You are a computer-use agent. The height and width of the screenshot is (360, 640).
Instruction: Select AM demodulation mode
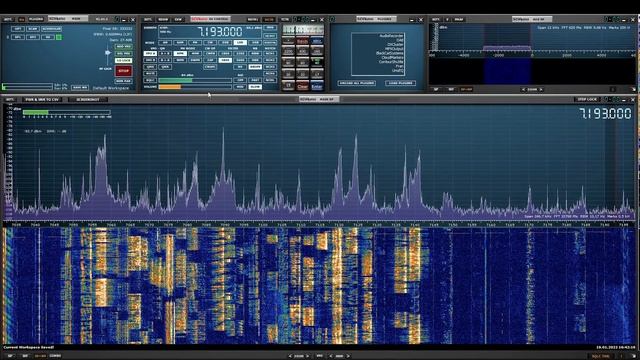point(165,42)
